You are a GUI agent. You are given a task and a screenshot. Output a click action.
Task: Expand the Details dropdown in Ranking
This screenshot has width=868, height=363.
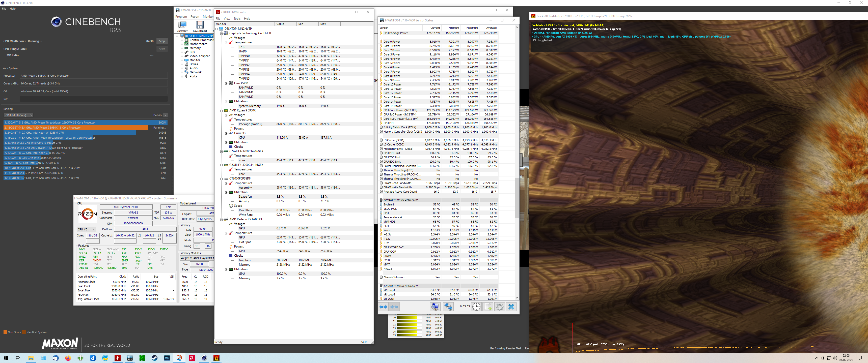click(166, 115)
